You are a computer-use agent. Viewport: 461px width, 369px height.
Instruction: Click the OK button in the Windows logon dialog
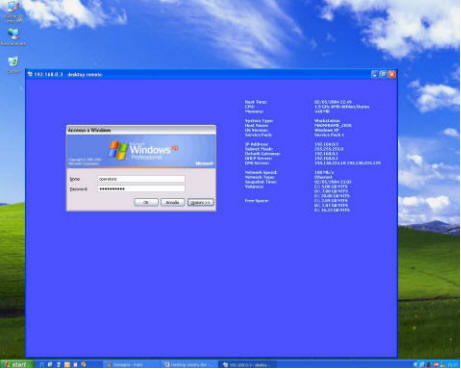[x=146, y=202]
